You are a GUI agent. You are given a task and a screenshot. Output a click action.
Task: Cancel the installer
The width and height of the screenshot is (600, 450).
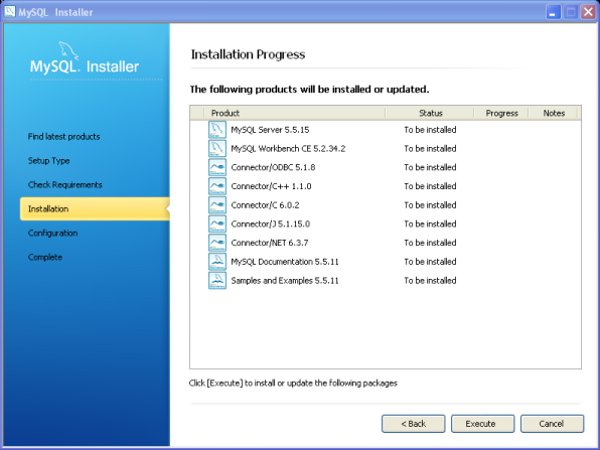[x=552, y=424]
